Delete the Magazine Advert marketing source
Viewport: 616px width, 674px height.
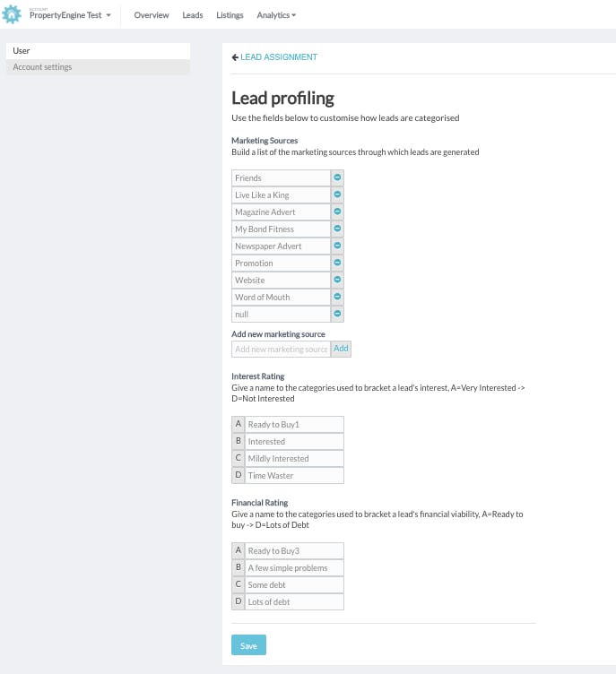337,212
